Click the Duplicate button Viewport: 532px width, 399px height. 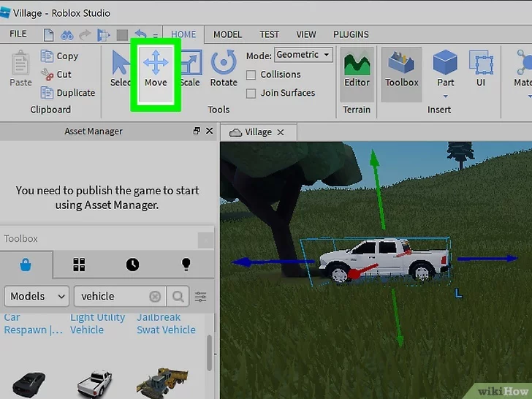point(69,93)
